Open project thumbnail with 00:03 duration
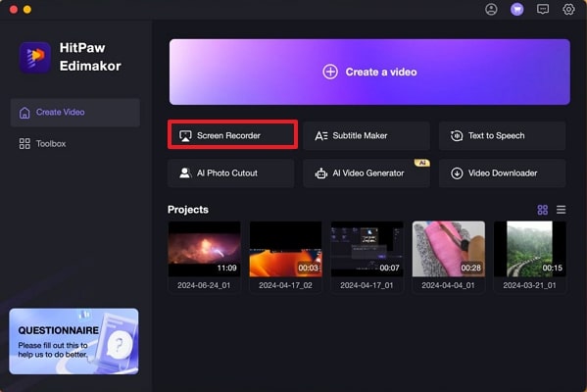 pyautogui.click(x=285, y=249)
